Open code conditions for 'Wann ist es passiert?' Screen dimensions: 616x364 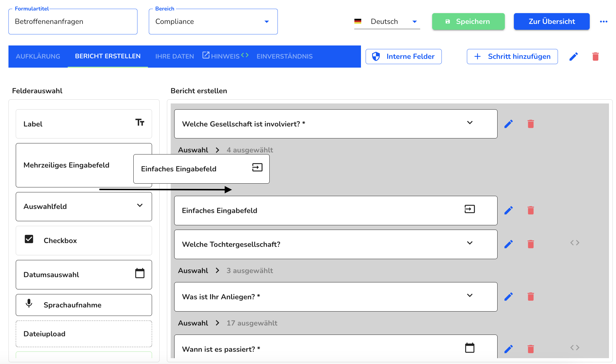tap(575, 348)
